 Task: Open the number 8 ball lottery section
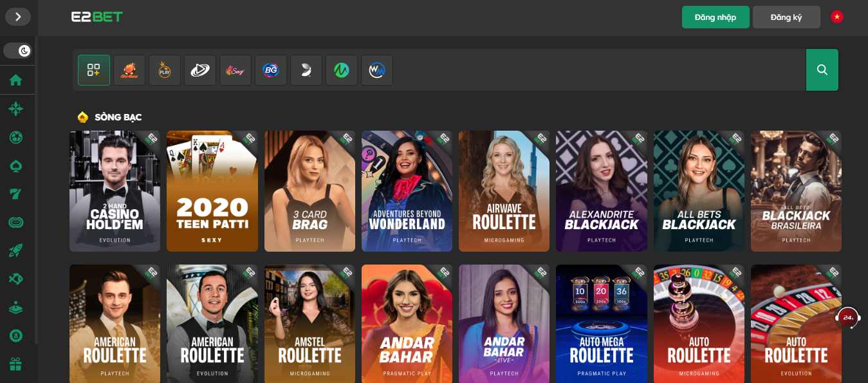click(x=16, y=335)
